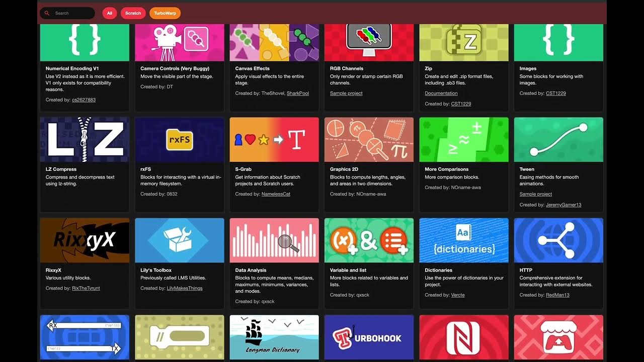
Task: Add the LZ Compress extension banner
Action: click(85, 140)
